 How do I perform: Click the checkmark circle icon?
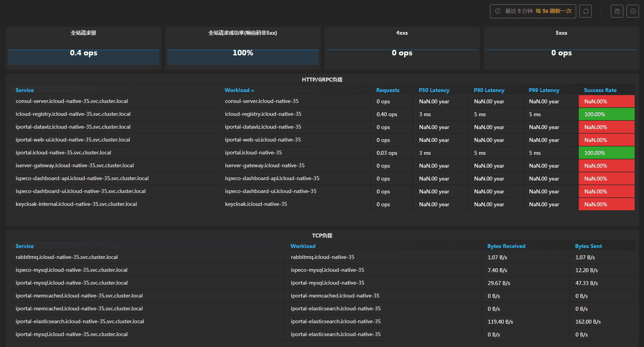point(633,11)
